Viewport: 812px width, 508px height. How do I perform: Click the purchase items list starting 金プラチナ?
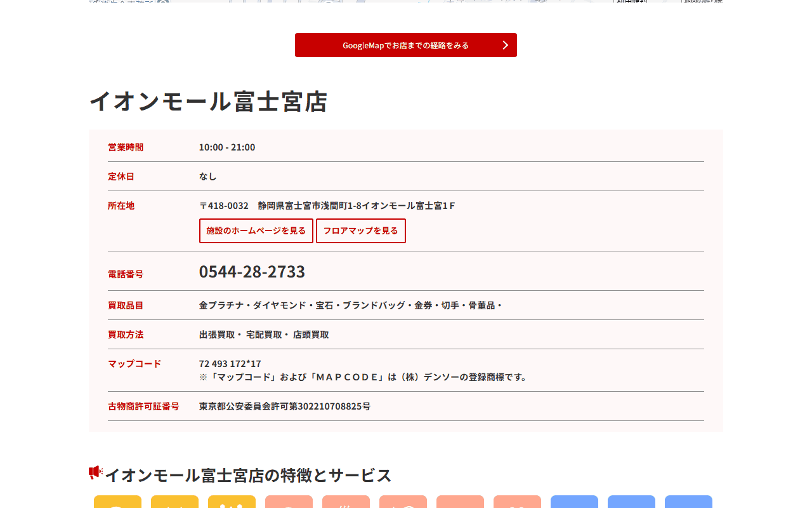coord(351,305)
